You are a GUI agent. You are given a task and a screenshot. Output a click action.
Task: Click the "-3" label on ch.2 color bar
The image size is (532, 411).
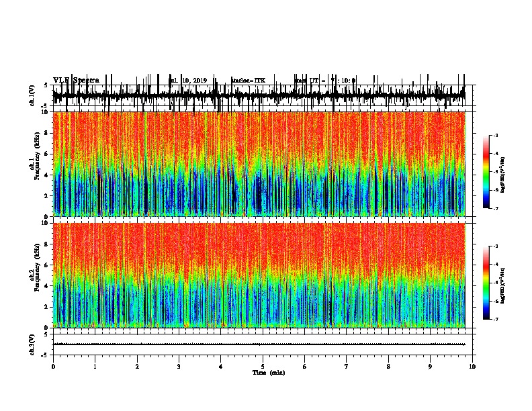click(495, 246)
